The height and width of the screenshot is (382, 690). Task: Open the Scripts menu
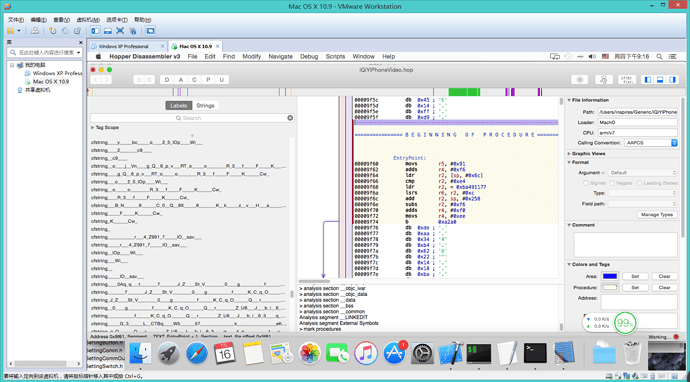click(x=335, y=56)
